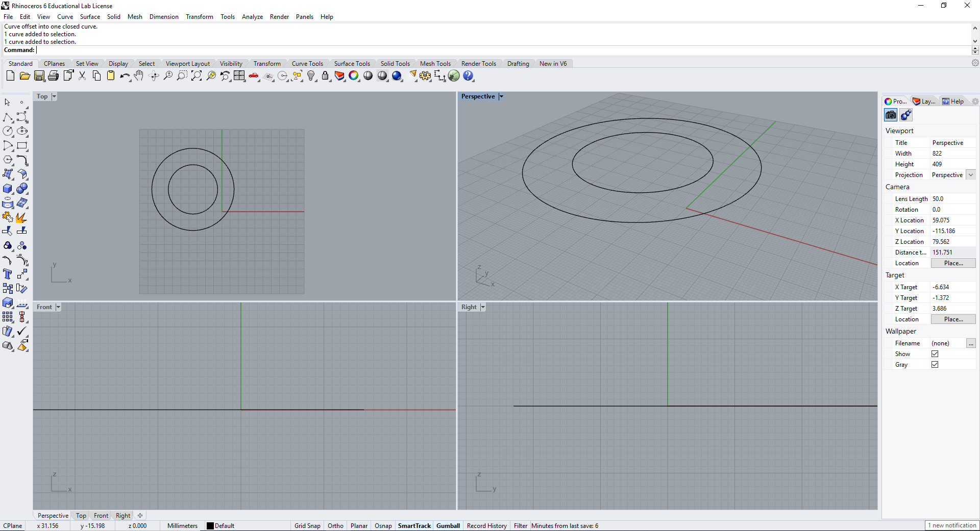
Task: Toggle Osnap in status bar
Action: (383, 526)
